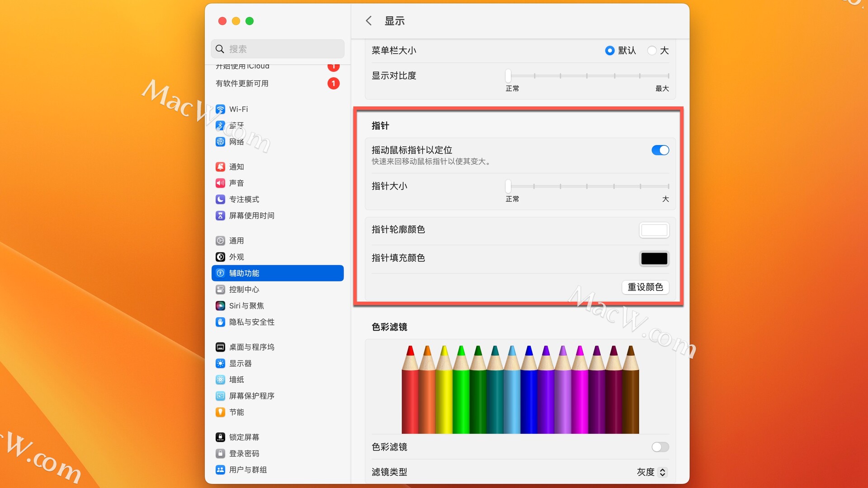Open Lock Screen (锁定屏幕) icon
868x488 pixels.
coord(220,437)
